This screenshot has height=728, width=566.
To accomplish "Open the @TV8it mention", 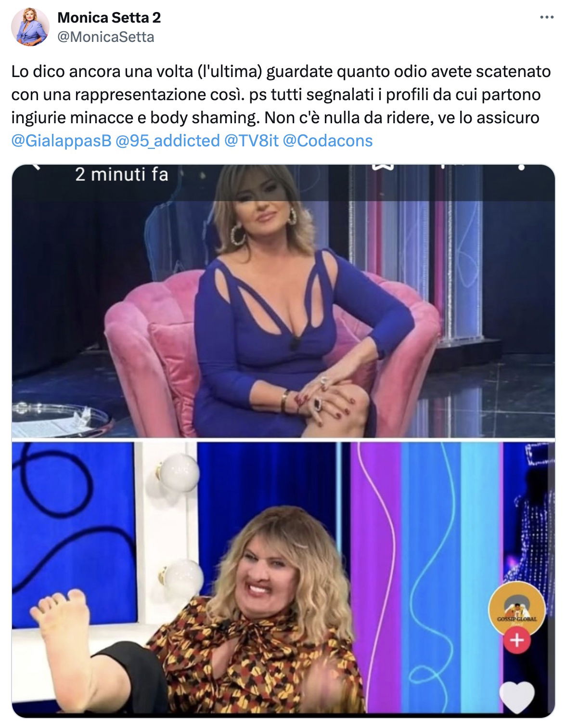I will pyautogui.click(x=252, y=141).
